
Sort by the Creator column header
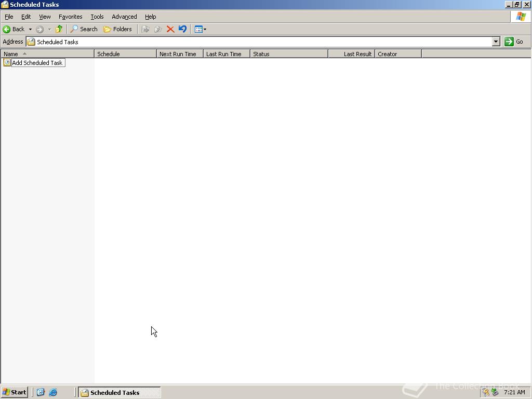(x=398, y=54)
